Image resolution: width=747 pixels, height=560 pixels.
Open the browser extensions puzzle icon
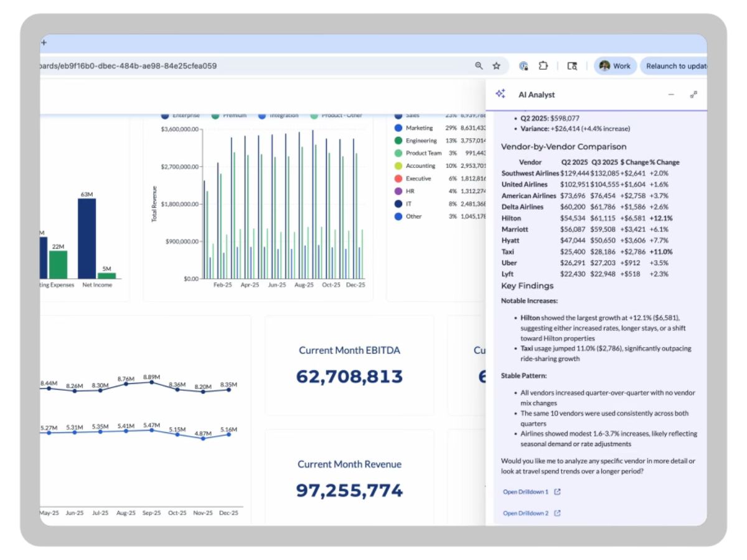coord(543,65)
